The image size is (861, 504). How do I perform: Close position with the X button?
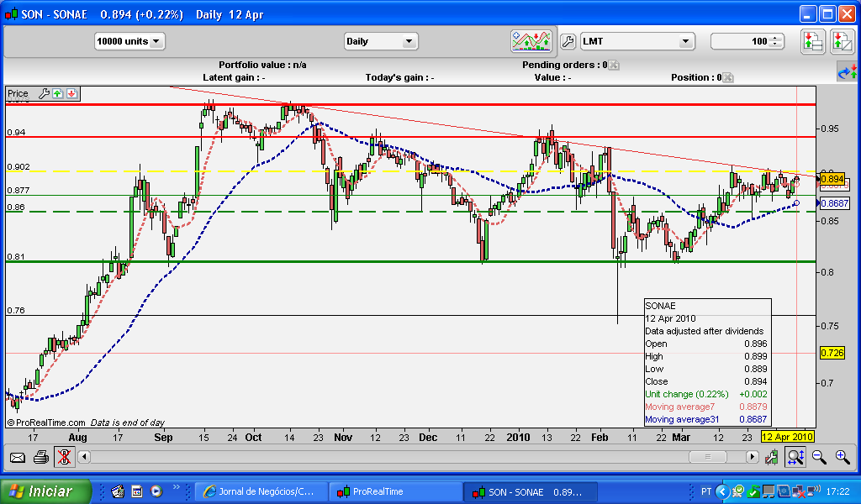pos(728,78)
